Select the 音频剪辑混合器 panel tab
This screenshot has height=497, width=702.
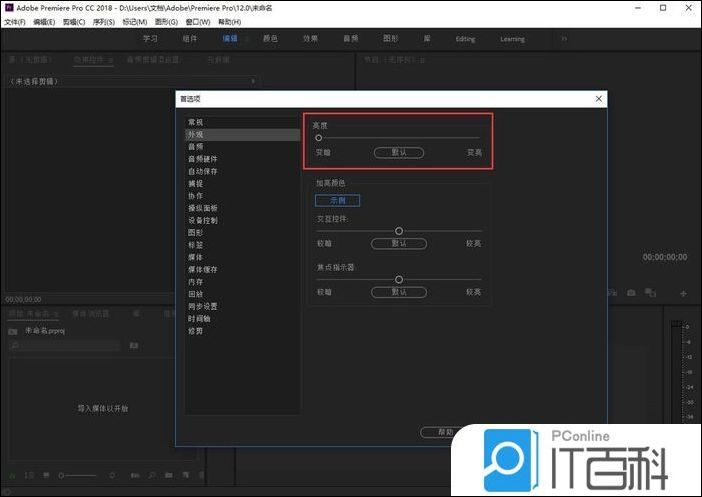point(153,60)
